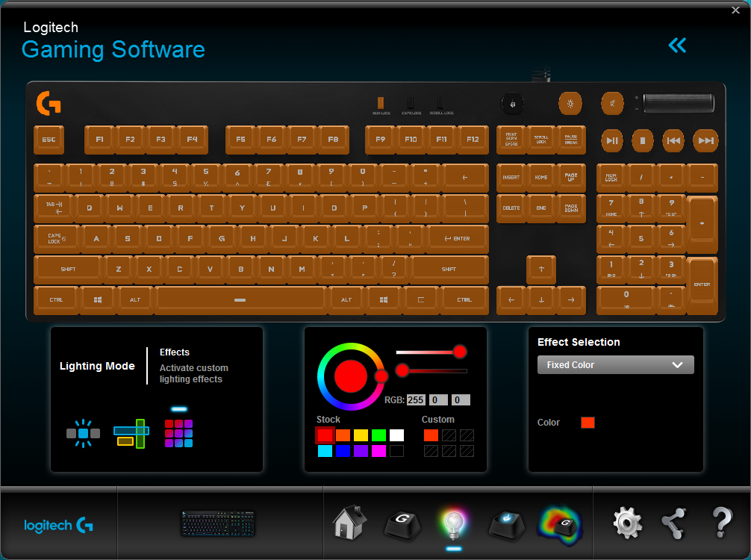Select the left SHIFT key on keyboard

(x=68, y=270)
